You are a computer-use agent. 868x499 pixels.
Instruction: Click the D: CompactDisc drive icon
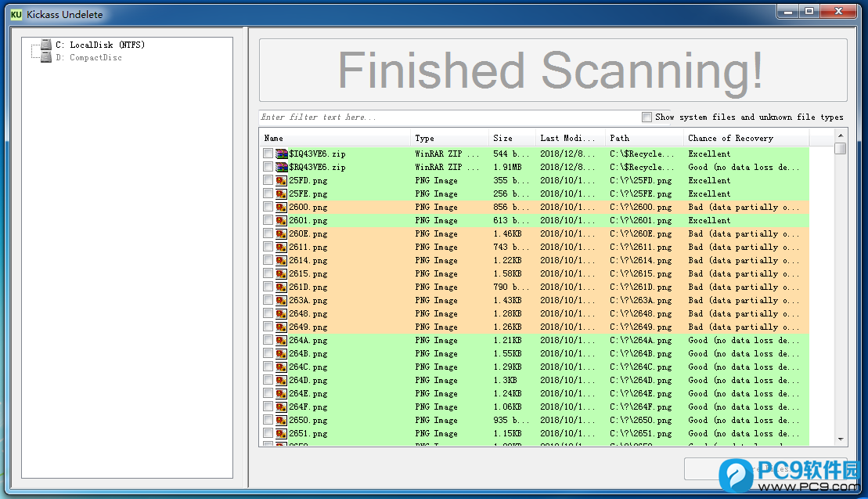[x=46, y=58]
